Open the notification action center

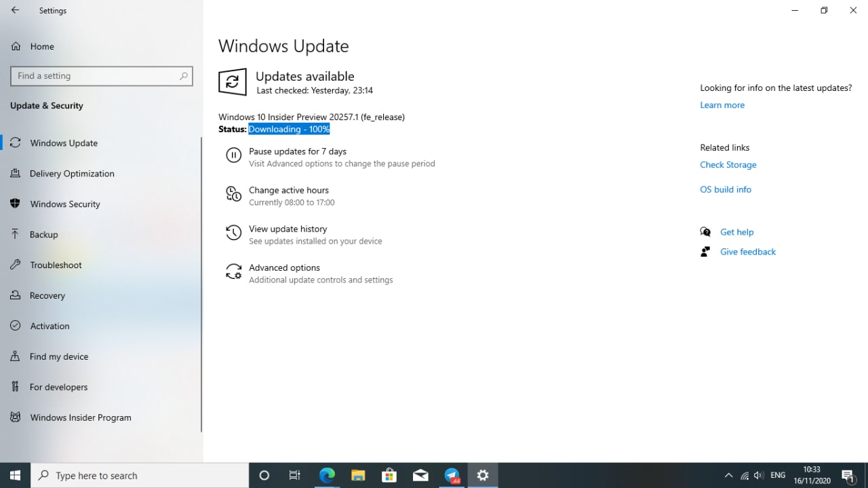[848, 475]
